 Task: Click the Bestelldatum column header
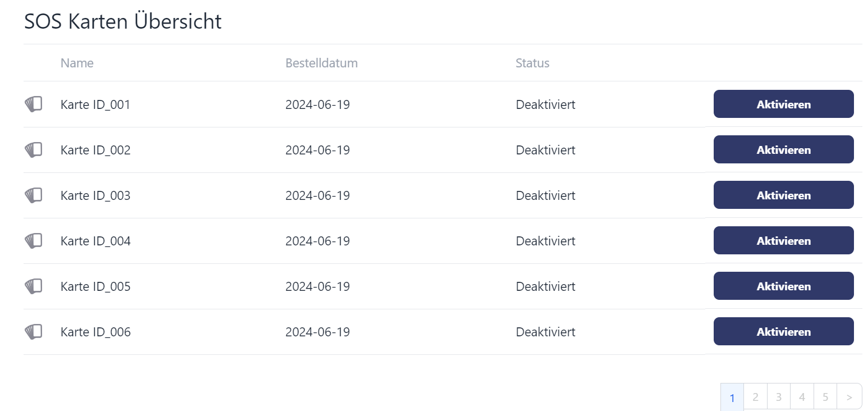click(322, 63)
